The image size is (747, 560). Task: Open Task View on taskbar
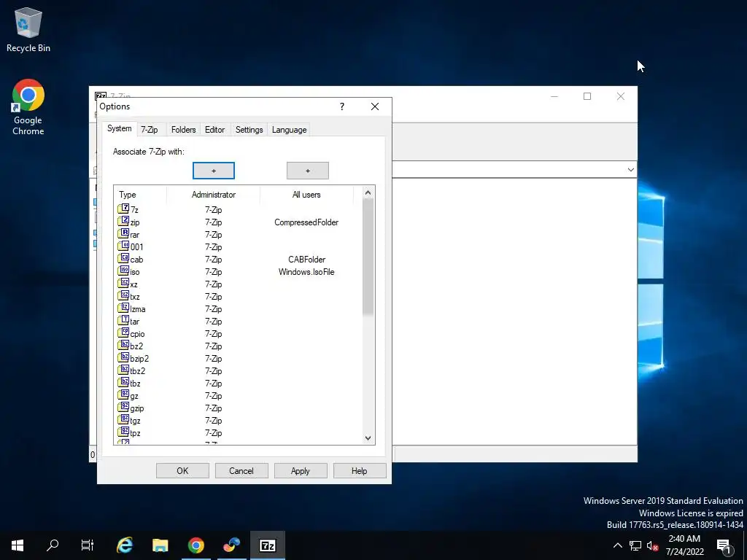tap(88, 545)
